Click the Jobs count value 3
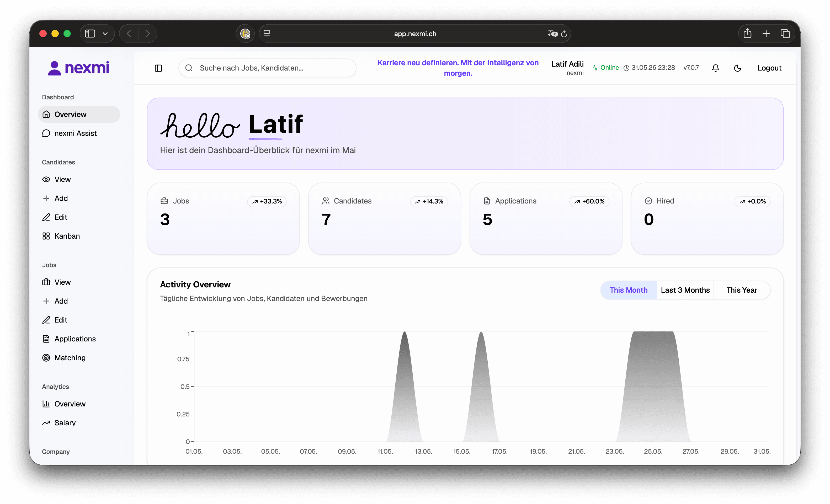Screen dimensions: 830x504 click(x=165, y=219)
